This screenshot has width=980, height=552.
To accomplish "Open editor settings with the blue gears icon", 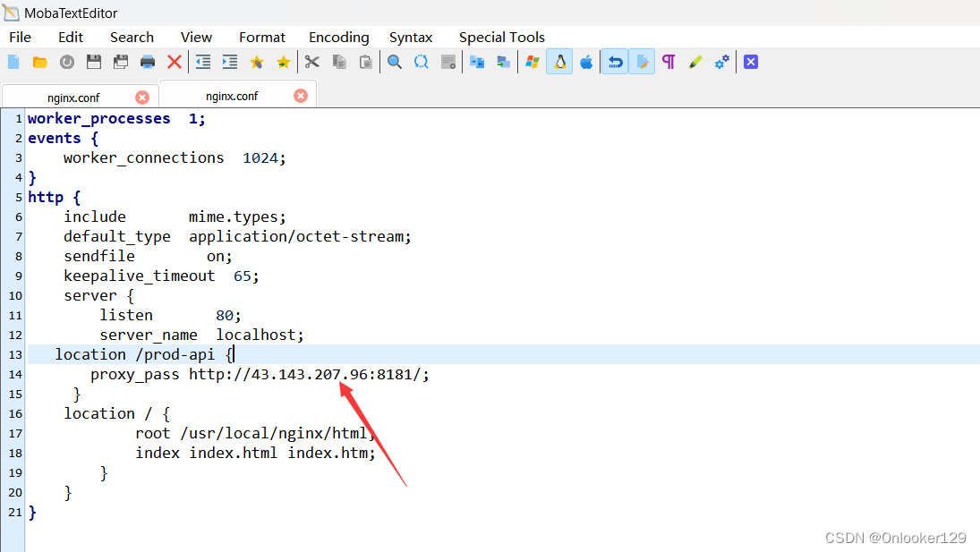I will click(722, 62).
